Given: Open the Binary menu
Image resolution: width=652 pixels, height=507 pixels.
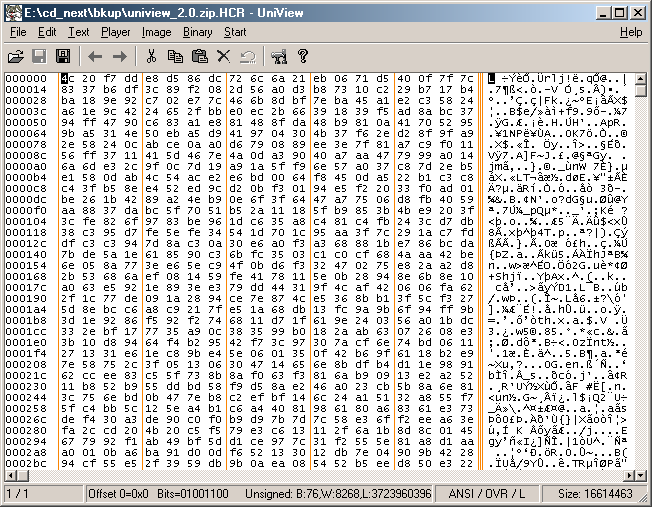Looking at the screenshot, I should click(x=198, y=32).
